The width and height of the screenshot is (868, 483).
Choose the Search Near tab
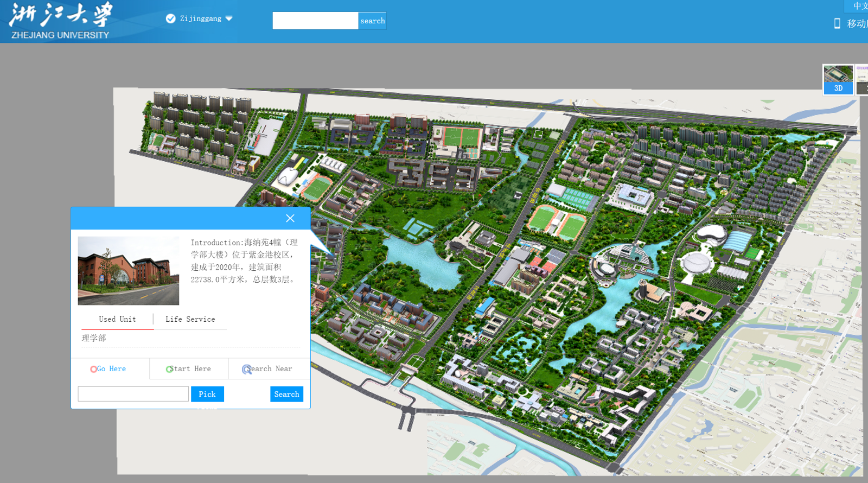[x=269, y=368]
